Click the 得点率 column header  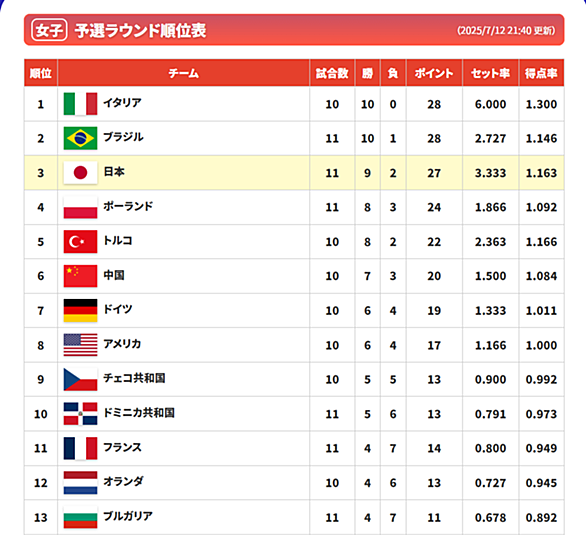pos(541,73)
